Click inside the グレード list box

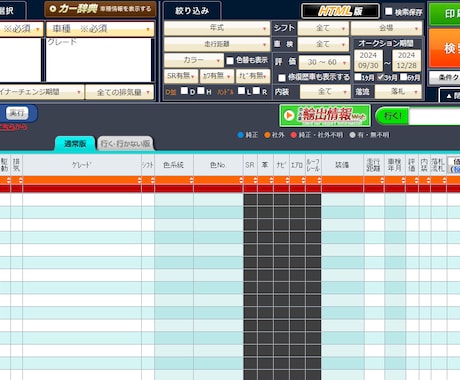coord(99,60)
